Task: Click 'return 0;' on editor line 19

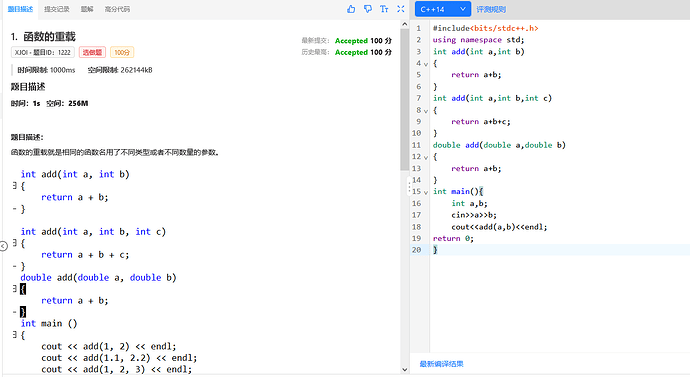Action: [453, 238]
